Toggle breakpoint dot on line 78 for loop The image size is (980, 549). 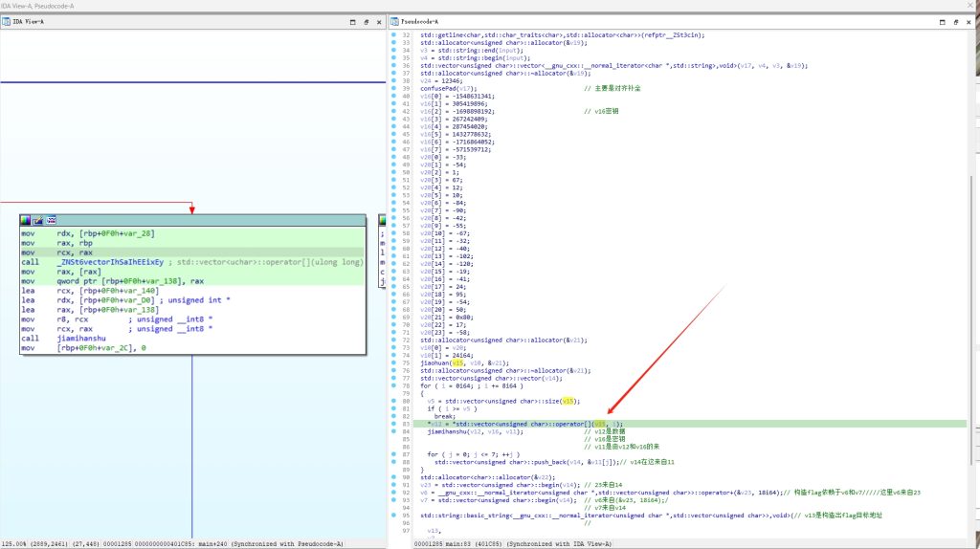coord(393,386)
